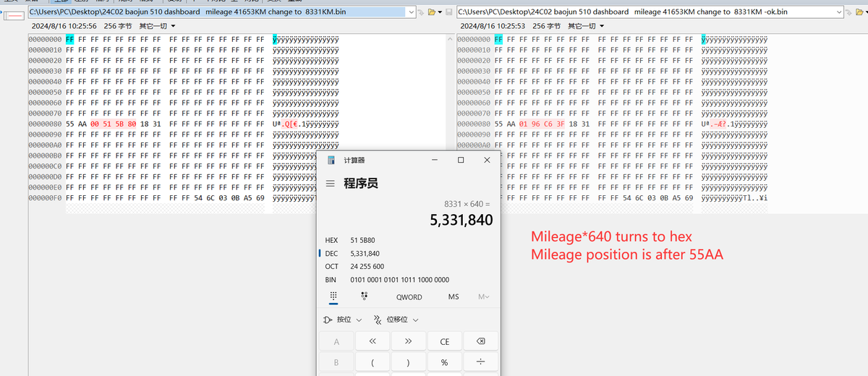This screenshot has width=868, height=376.
Task: Click the calculator result 5,331,840
Action: [461, 219]
